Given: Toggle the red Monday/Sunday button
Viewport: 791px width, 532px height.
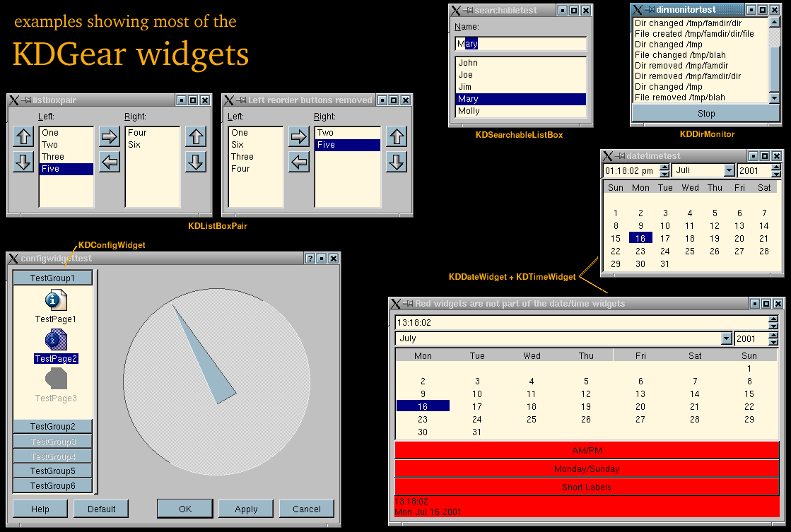Looking at the screenshot, I should point(587,468).
